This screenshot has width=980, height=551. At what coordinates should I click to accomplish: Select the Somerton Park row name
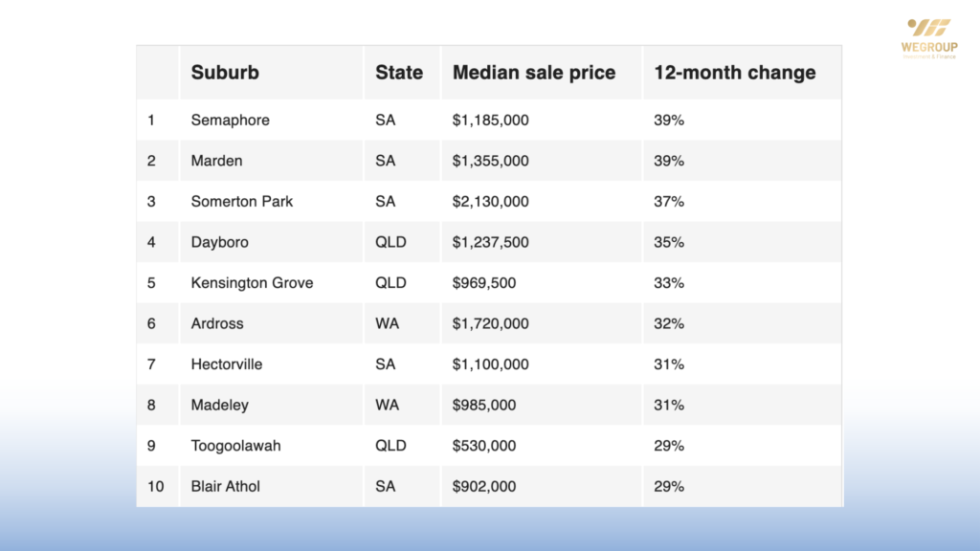click(242, 202)
